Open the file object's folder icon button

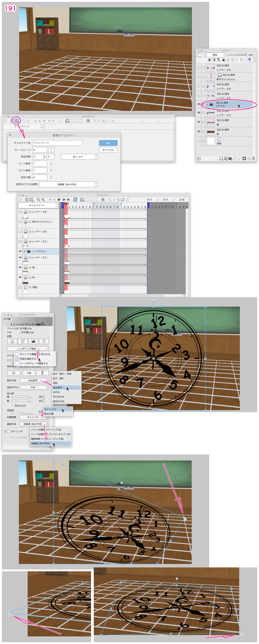tap(33, 341)
